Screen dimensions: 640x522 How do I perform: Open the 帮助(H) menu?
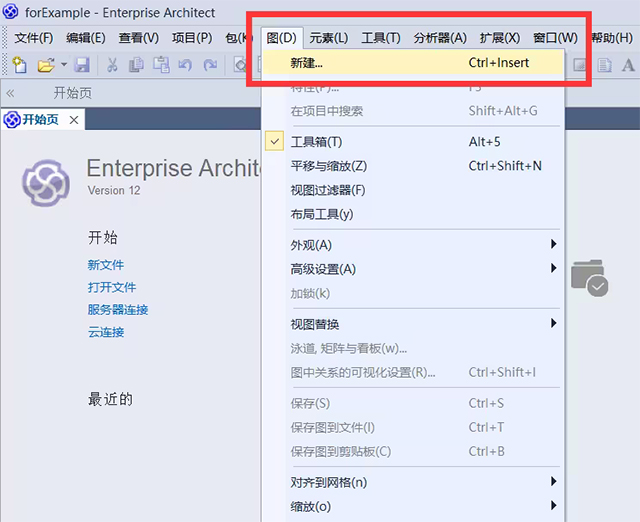click(x=612, y=38)
